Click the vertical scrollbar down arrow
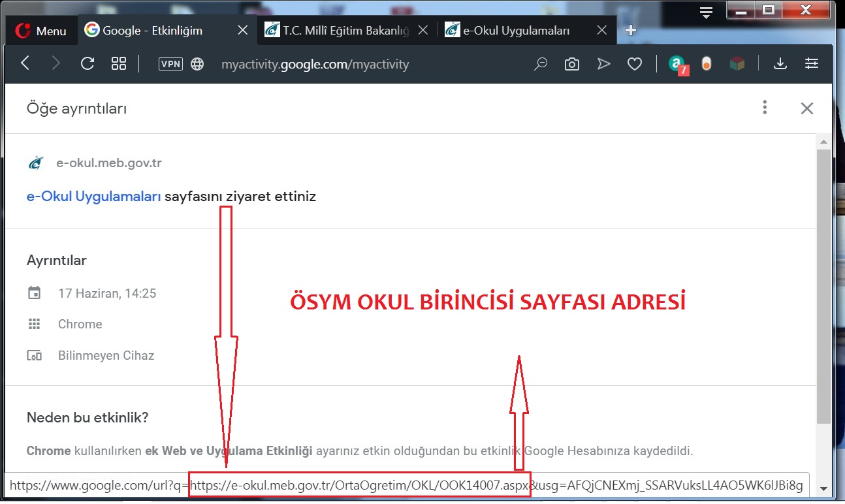Screen dimensions: 845x504 (824, 488)
